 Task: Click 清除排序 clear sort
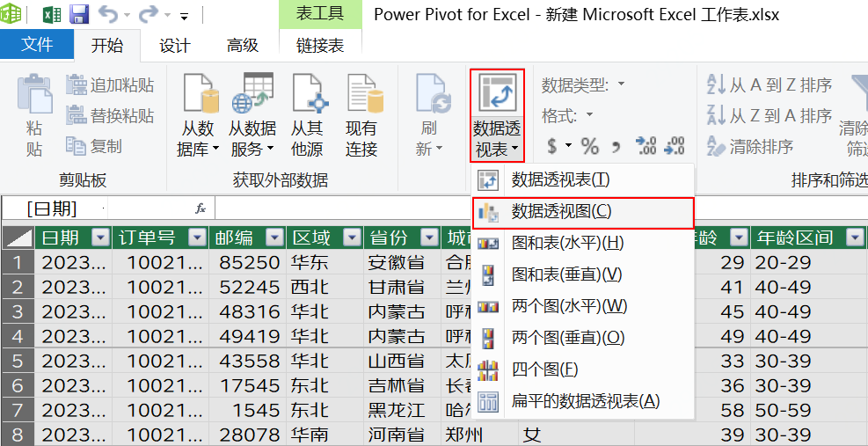point(751,146)
